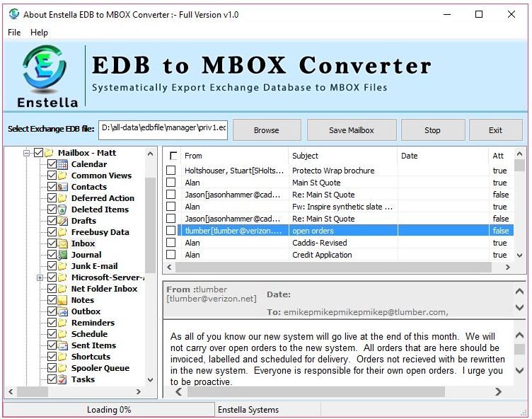Click the header pane down chevron
This screenshot has width=532, height=419.
pyautogui.click(x=519, y=307)
